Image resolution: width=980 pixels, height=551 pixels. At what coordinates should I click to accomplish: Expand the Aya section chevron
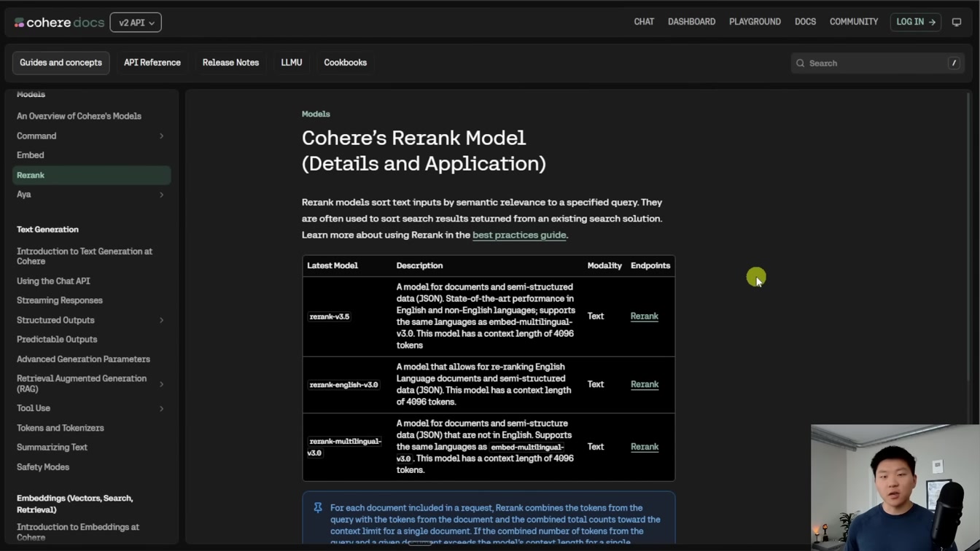tap(161, 195)
